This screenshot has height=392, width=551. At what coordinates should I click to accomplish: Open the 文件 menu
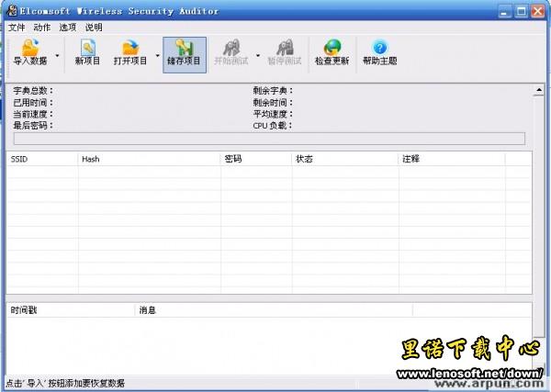pyautogui.click(x=17, y=28)
